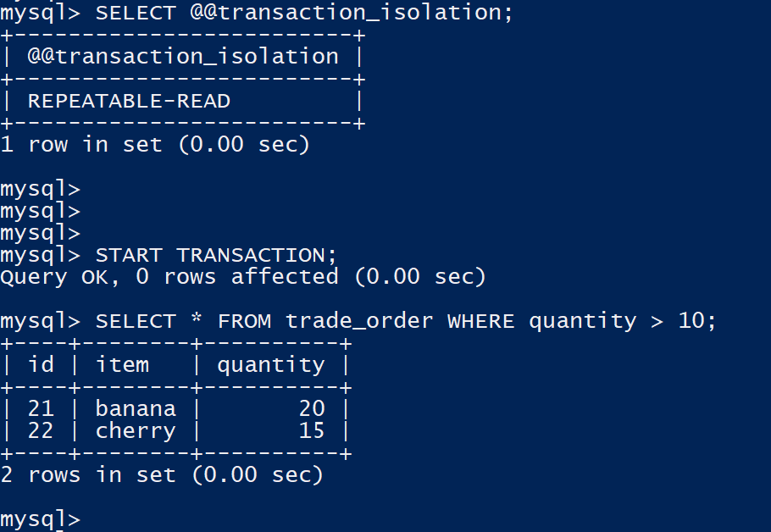
Task: Click the REPEATABLE-READ result value
Action: [x=129, y=101]
